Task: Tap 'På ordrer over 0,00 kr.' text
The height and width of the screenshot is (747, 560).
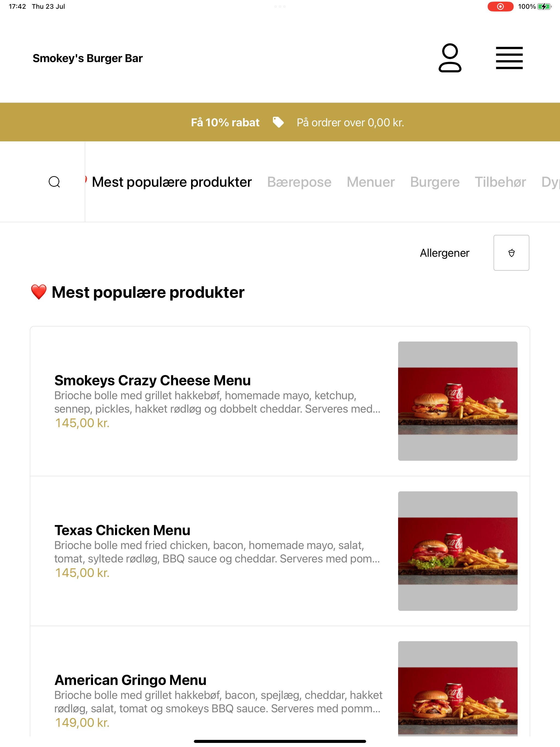Action: coord(350,122)
